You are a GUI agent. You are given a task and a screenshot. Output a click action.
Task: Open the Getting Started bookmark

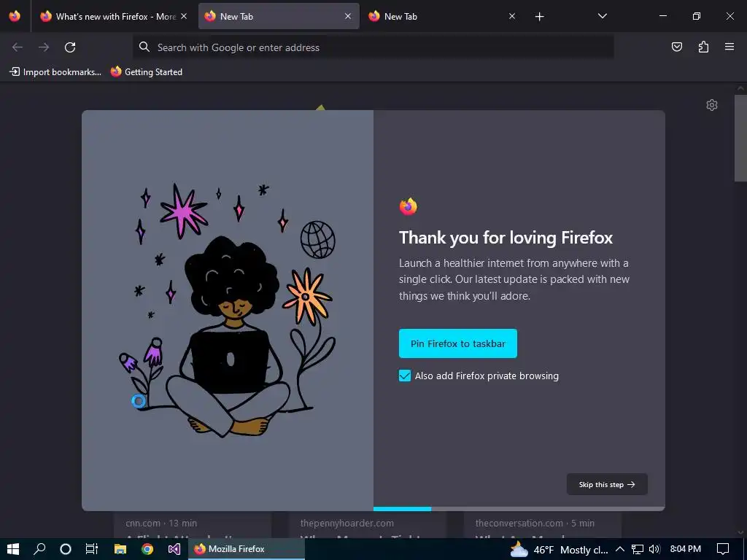point(147,72)
